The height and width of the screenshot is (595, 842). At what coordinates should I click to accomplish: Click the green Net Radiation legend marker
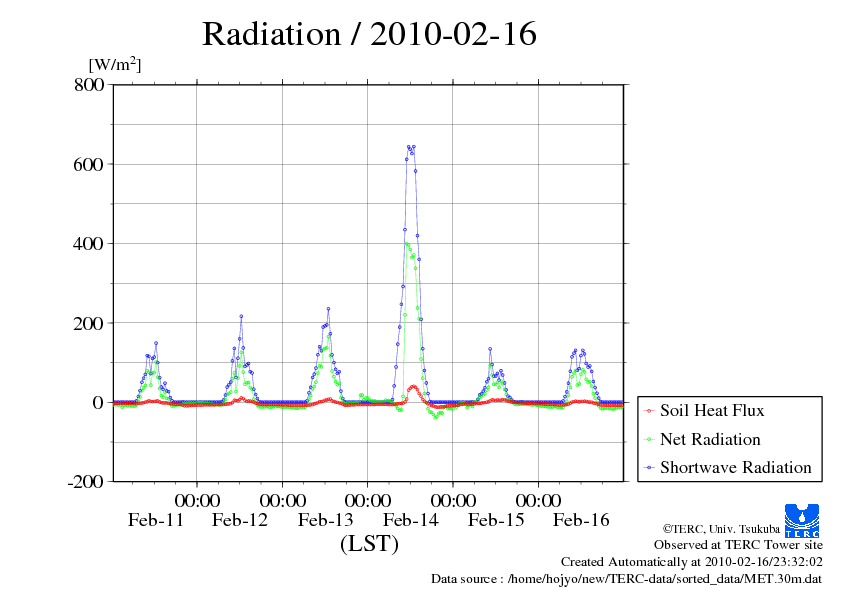click(x=650, y=440)
